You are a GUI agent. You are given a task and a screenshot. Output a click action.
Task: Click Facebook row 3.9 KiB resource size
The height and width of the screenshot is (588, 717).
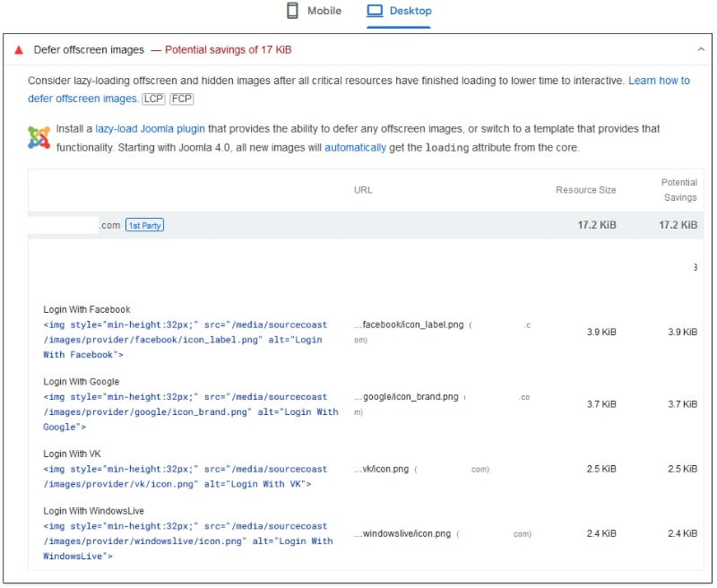point(601,332)
